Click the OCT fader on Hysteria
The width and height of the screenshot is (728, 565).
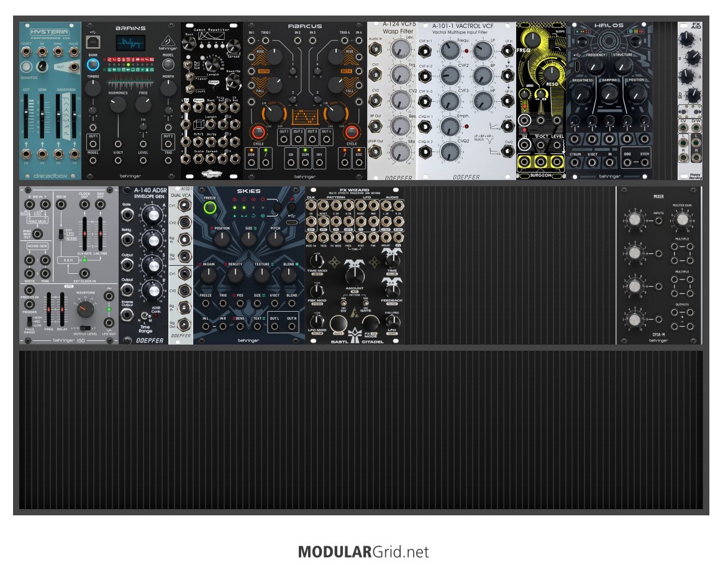(26, 116)
